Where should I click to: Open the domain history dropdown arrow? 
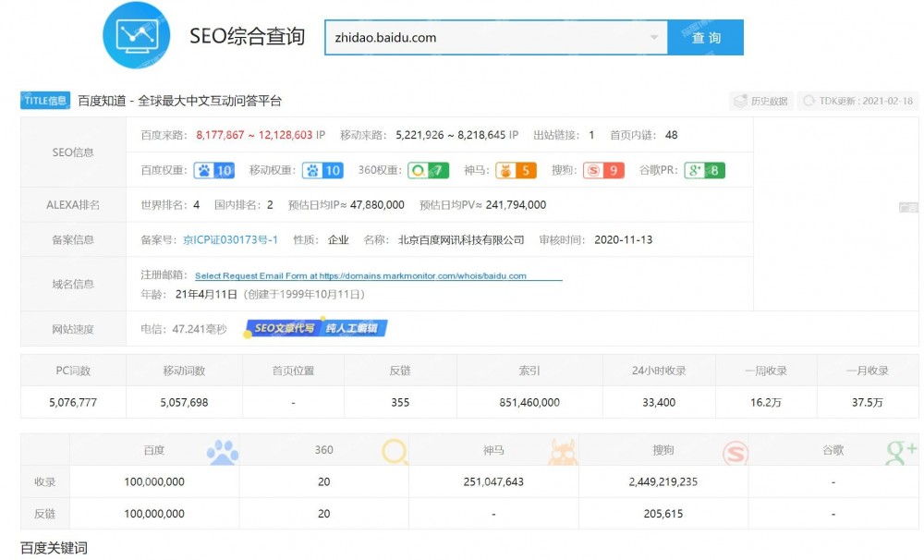click(654, 38)
